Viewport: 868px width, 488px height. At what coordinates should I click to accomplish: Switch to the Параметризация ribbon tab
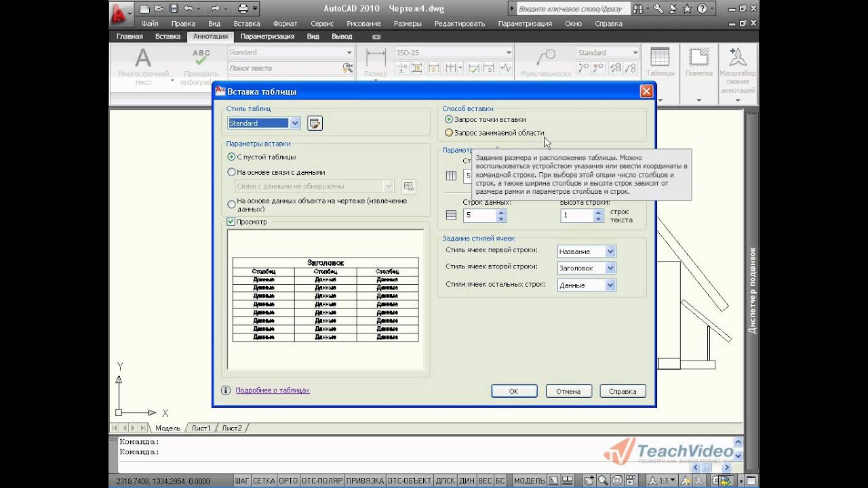(x=267, y=37)
